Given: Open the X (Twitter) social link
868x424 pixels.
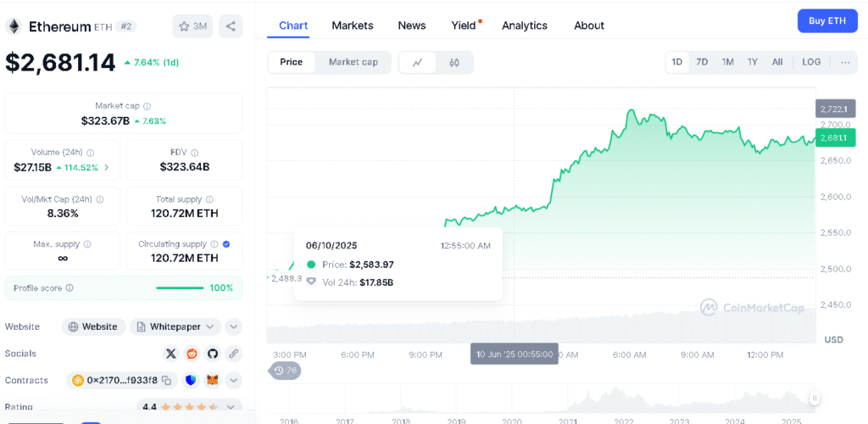Looking at the screenshot, I should [x=171, y=354].
